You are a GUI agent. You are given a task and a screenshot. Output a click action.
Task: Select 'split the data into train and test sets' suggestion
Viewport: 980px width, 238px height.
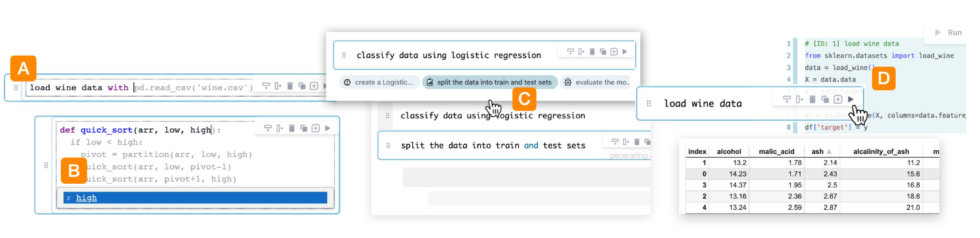point(490,82)
